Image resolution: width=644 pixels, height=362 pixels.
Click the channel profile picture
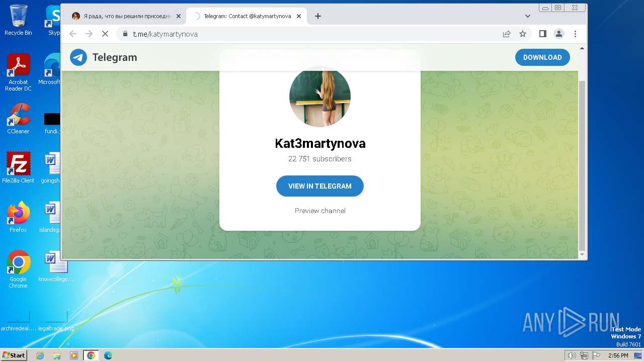coord(320,96)
